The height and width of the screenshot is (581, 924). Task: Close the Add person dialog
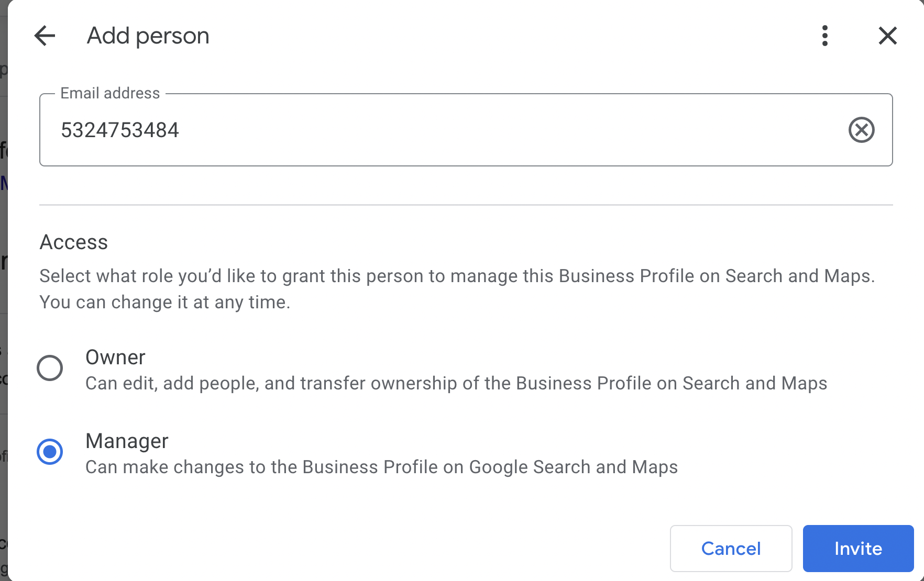888,36
